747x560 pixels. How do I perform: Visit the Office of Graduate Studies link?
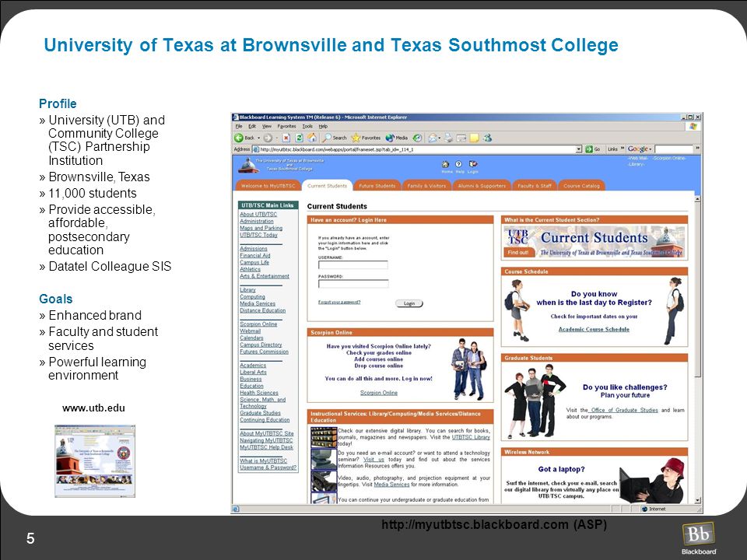click(624, 410)
